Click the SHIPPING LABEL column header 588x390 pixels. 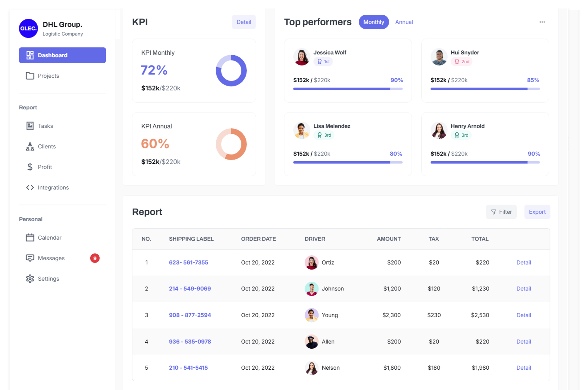(x=191, y=239)
